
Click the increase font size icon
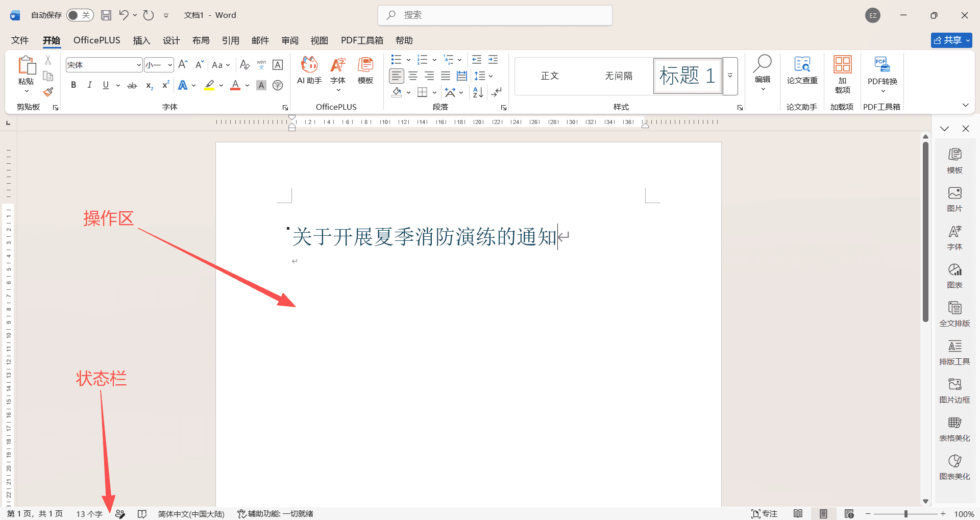tap(183, 65)
